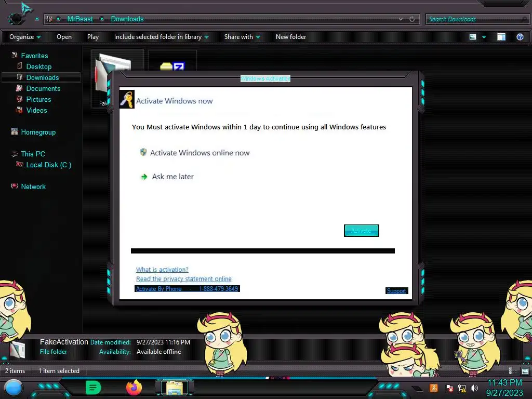Open Explorer help question mark icon
The height and width of the screenshot is (399, 532).
520,37
